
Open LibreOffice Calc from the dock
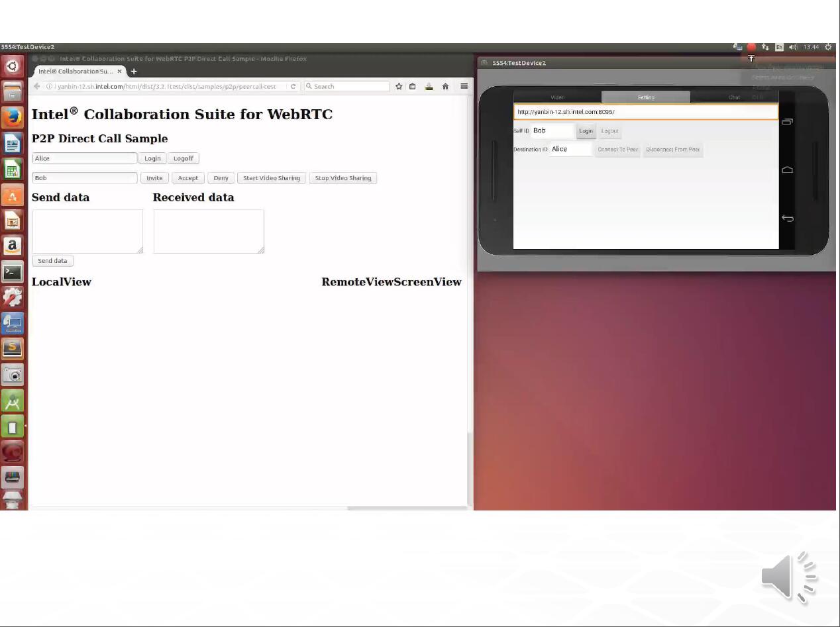point(13,169)
